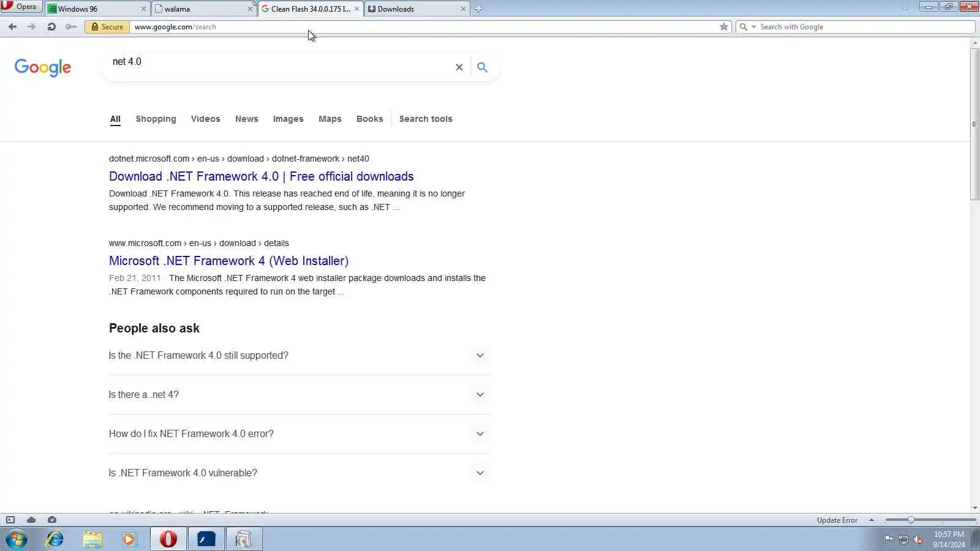
Task: Open Download .NET Framework 4.0 result link
Action: coord(262,176)
